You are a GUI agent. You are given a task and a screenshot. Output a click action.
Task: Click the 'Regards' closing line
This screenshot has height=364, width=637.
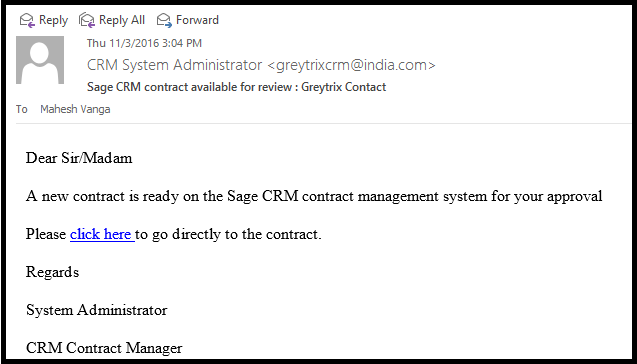pyautogui.click(x=52, y=272)
